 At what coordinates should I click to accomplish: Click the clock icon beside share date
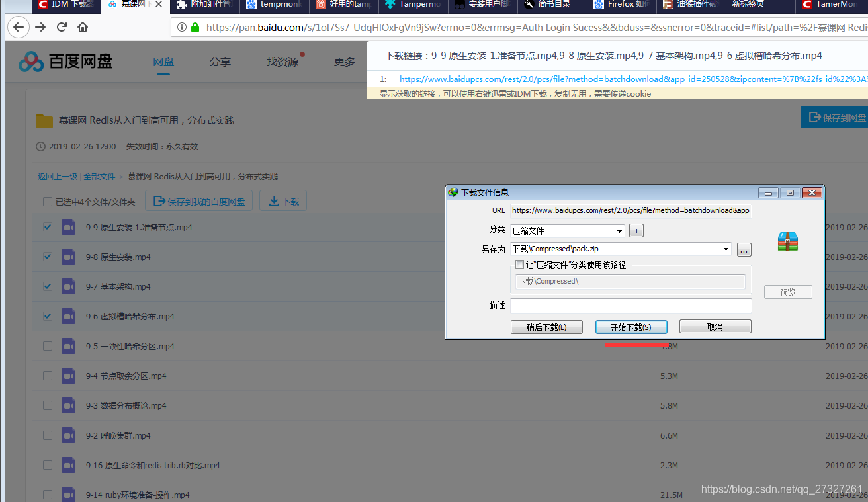(41, 147)
